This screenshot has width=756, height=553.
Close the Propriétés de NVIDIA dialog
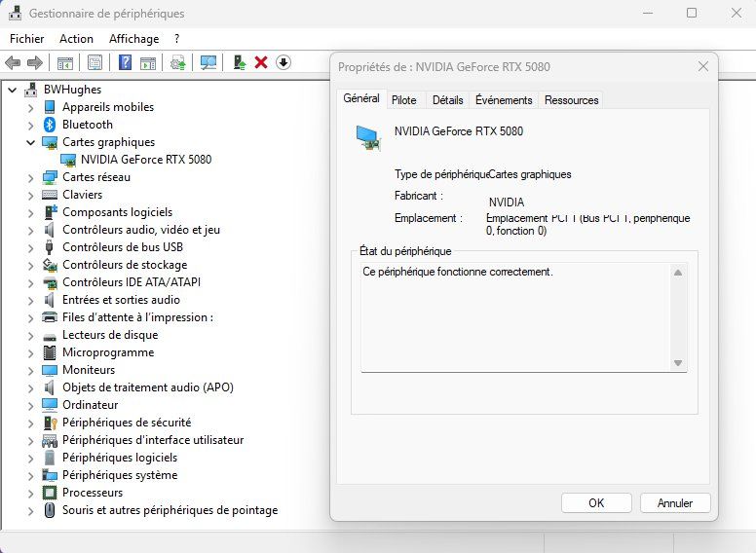click(x=703, y=66)
